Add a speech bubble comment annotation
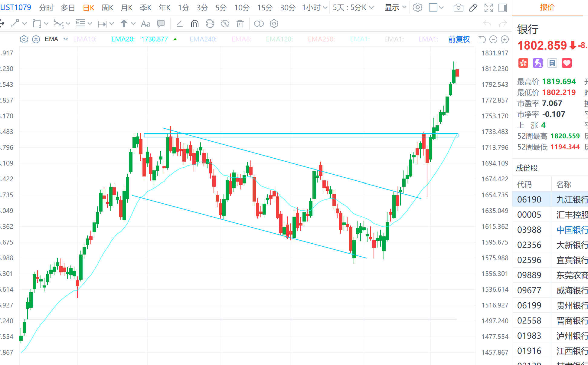Viewport: 588px width, 365px height. click(161, 24)
